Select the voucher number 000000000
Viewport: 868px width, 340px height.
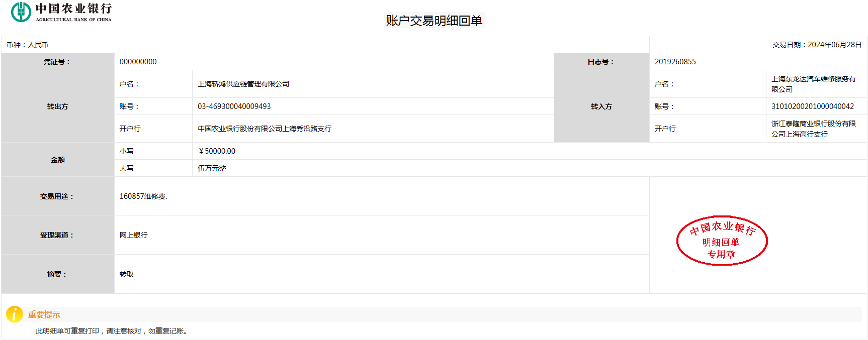point(138,62)
